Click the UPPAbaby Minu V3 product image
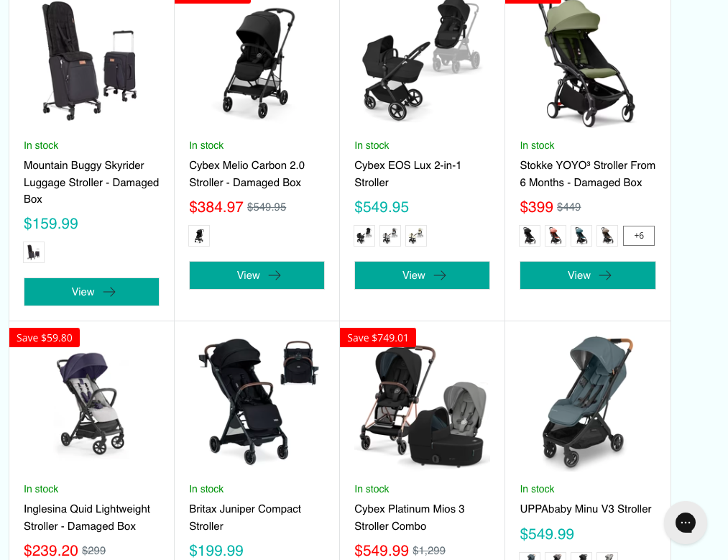Image resolution: width=728 pixels, height=560 pixels. coord(588,401)
